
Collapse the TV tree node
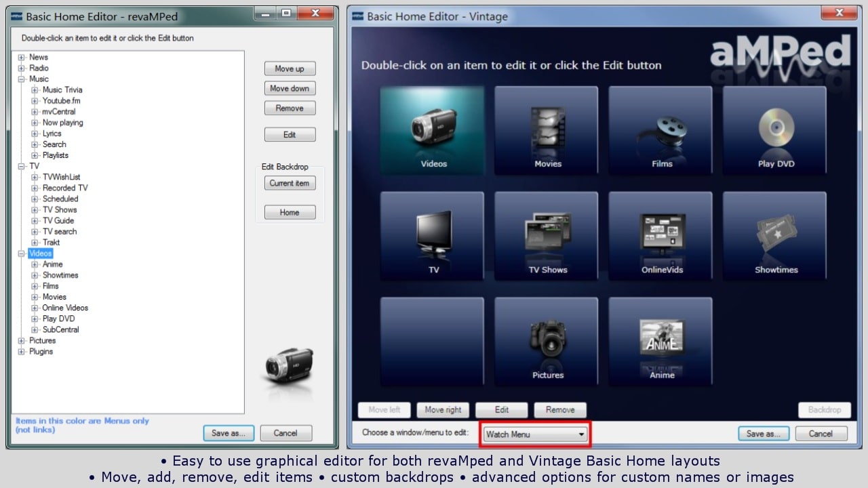(22, 166)
